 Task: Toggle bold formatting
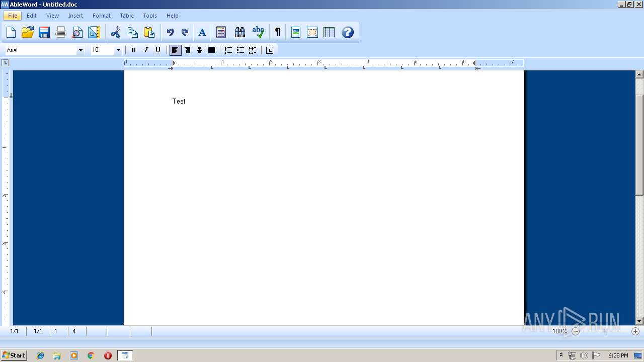(134, 50)
